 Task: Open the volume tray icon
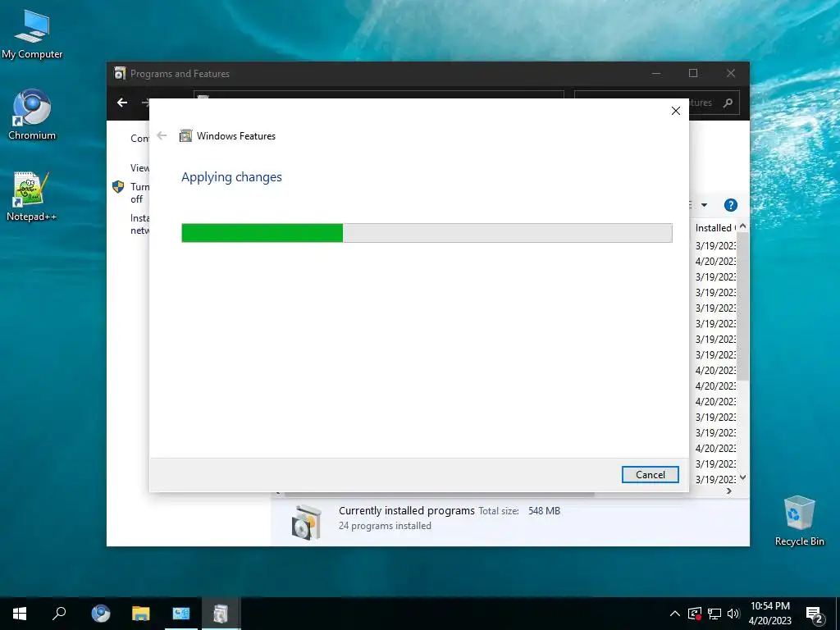[x=733, y=614]
